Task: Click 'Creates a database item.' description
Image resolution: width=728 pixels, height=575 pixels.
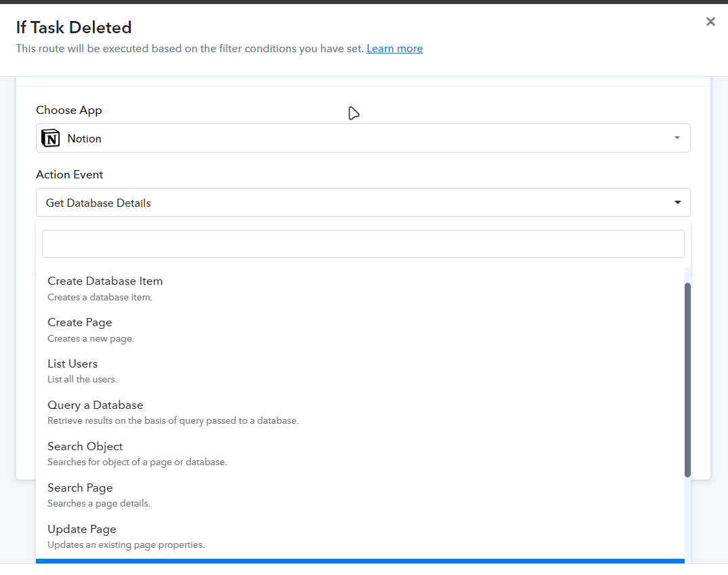Action: click(x=100, y=297)
